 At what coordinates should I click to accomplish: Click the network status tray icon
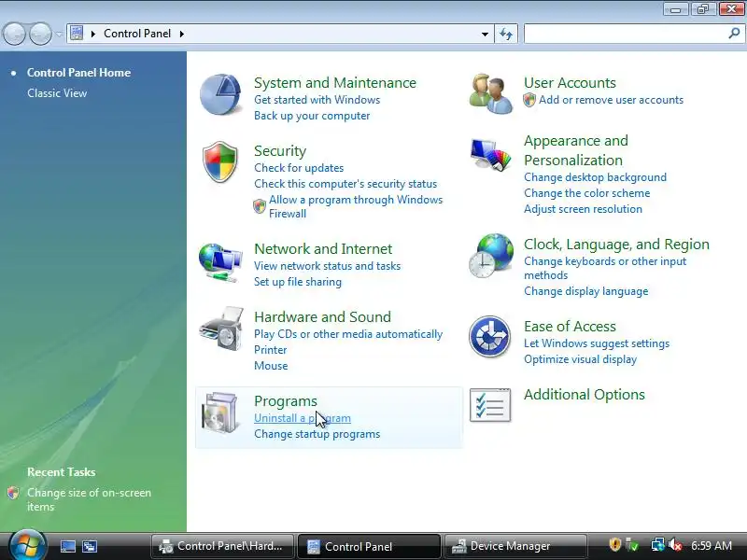[x=657, y=545]
